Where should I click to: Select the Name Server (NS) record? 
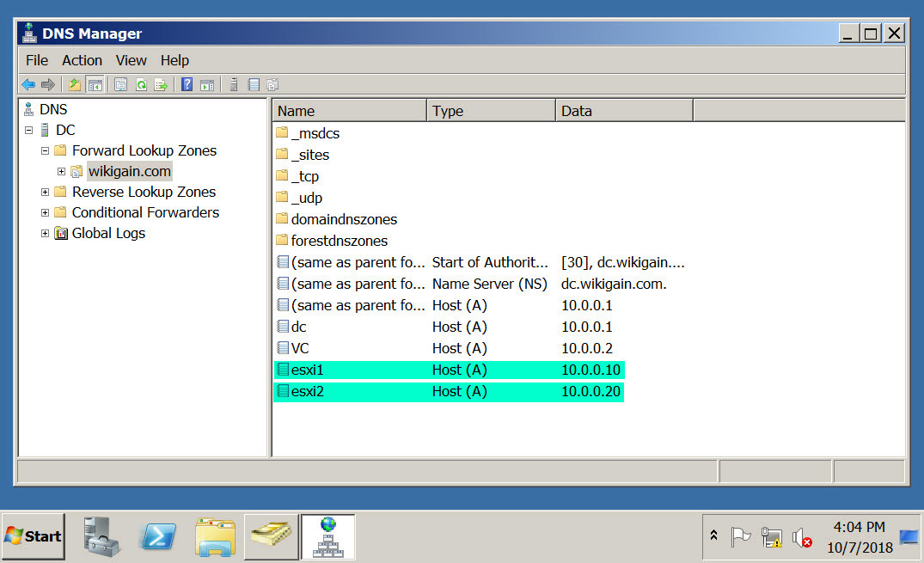tap(471, 284)
